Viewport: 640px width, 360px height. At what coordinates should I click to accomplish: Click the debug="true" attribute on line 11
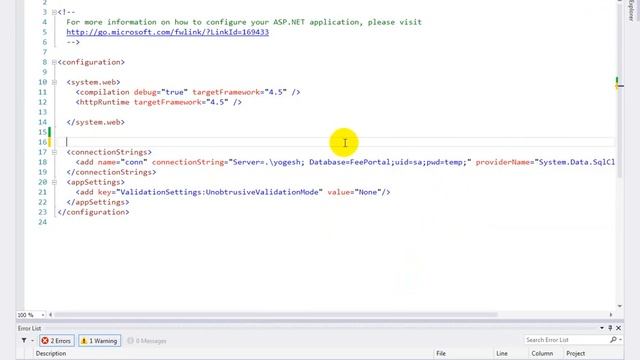tap(161, 92)
